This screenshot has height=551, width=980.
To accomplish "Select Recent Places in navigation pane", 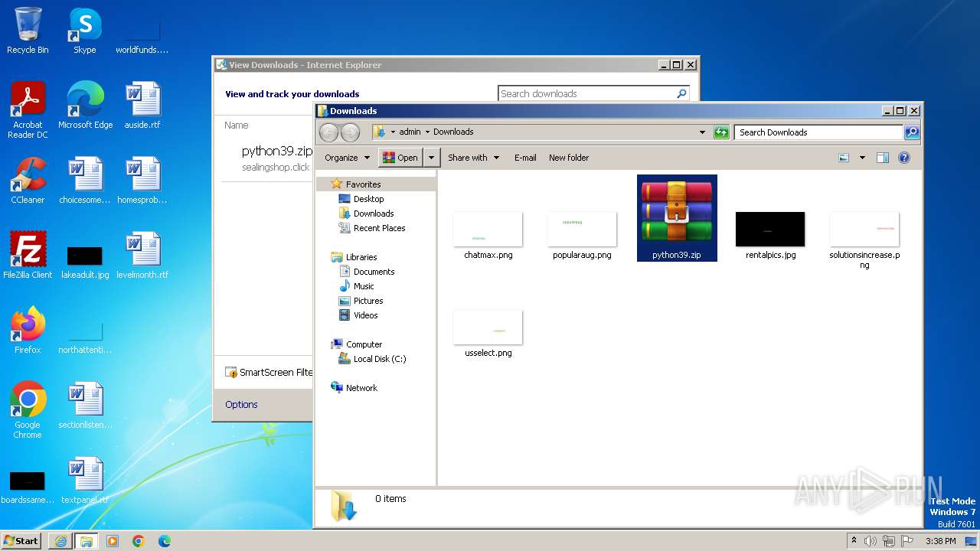I will coord(379,228).
